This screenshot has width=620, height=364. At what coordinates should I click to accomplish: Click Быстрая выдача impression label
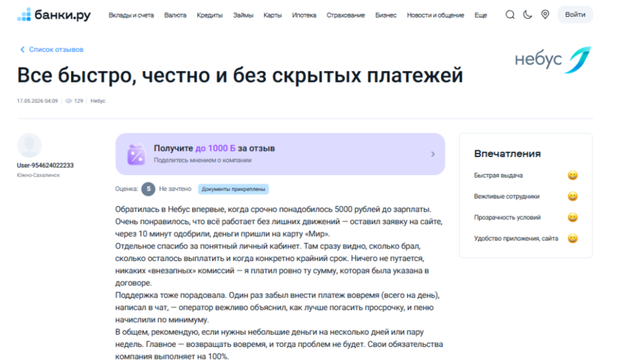498,175
